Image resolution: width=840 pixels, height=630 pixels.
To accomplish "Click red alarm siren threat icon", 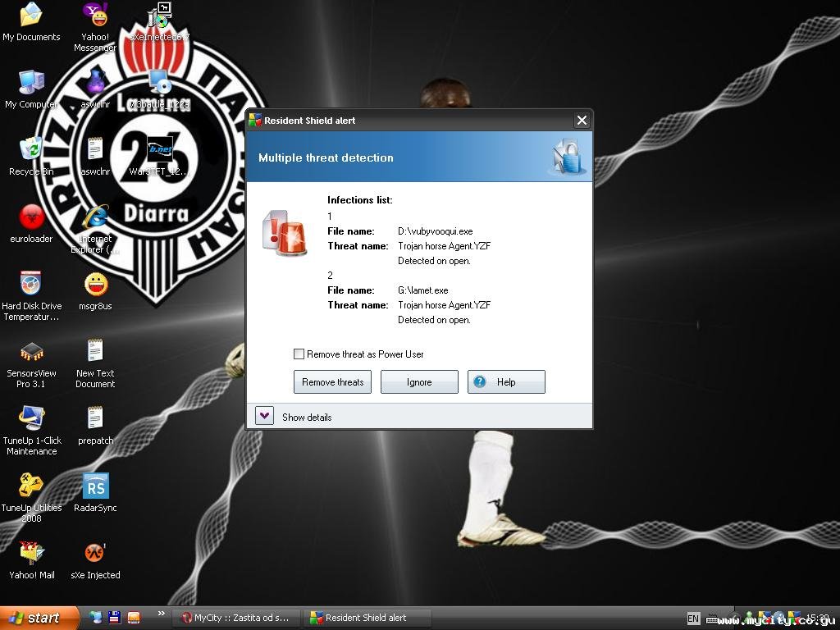I will (285, 232).
